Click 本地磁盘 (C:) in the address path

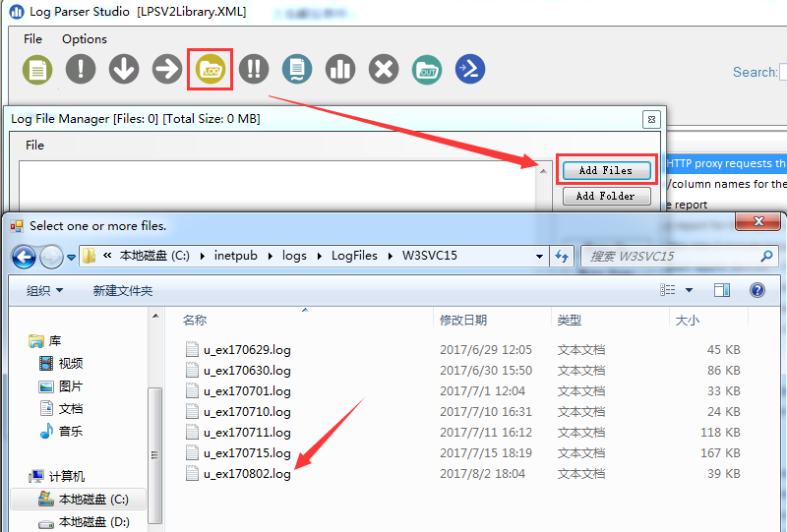click(154, 256)
